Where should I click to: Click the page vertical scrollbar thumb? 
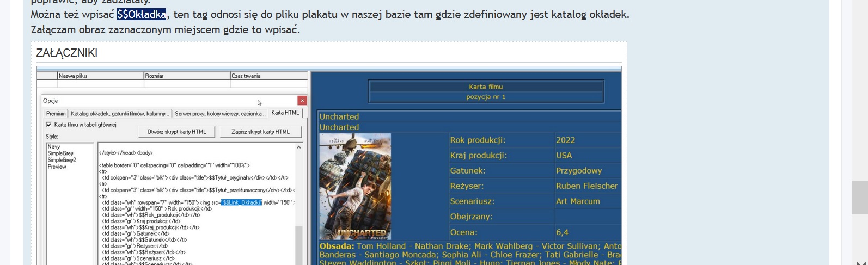tap(860, 198)
